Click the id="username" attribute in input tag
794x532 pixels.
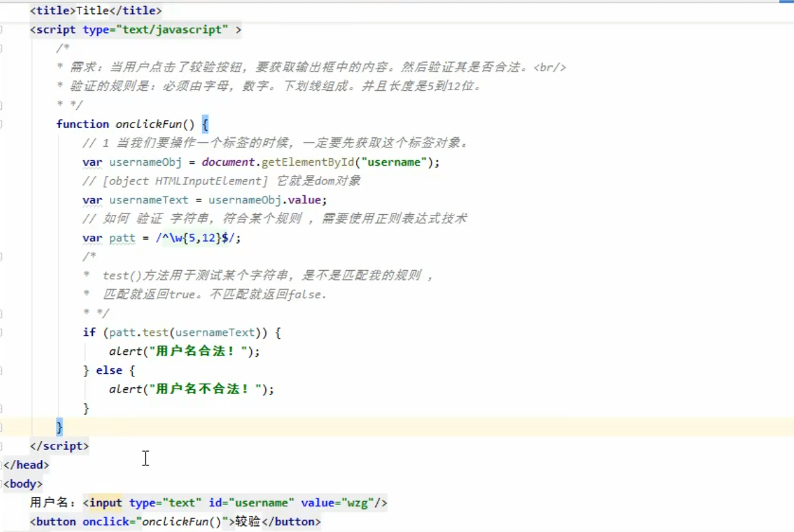[251, 502]
